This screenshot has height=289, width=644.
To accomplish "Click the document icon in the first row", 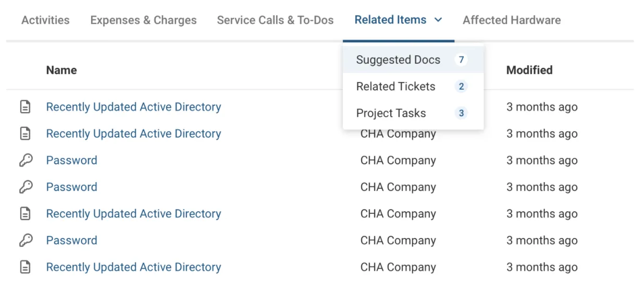I will coord(25,107).
